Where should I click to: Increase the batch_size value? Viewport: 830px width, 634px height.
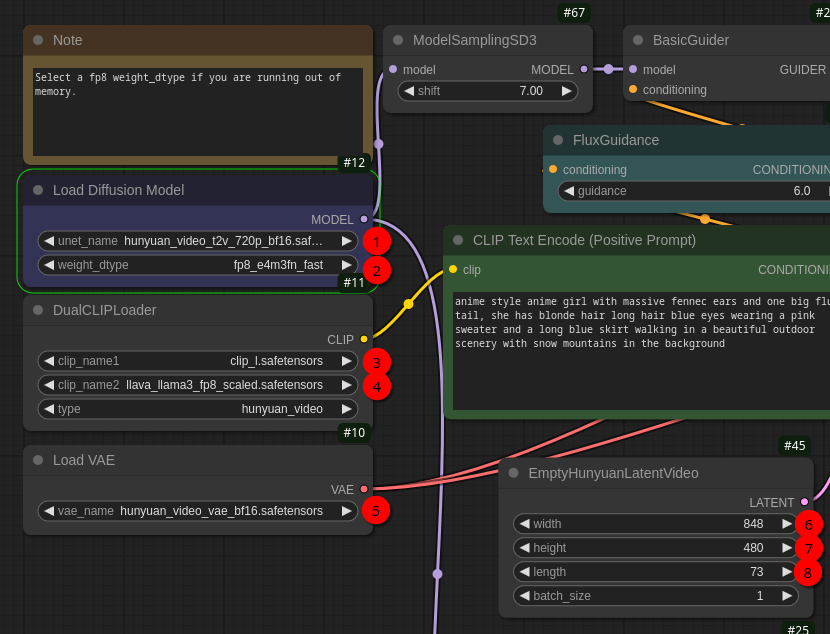[x=787, y=596]
